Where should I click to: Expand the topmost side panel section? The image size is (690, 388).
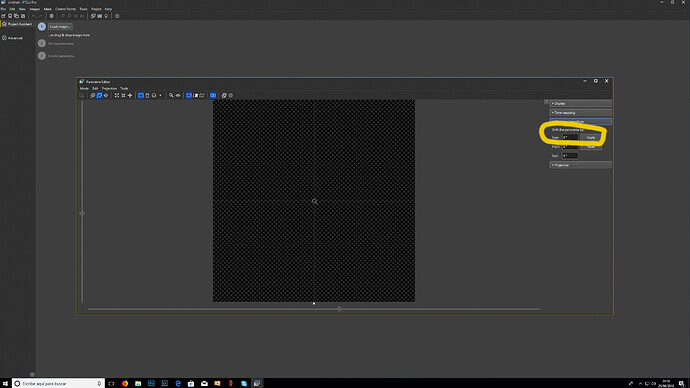click(x=580, y=103)
